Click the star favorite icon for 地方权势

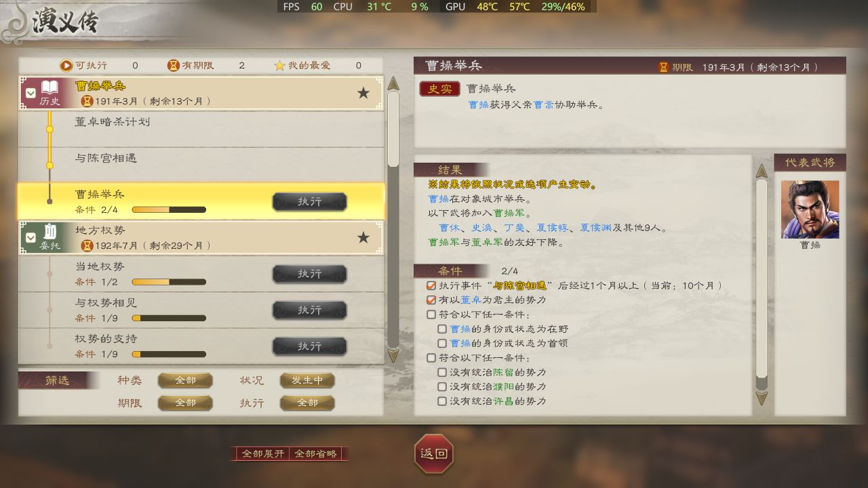[363, 237]
